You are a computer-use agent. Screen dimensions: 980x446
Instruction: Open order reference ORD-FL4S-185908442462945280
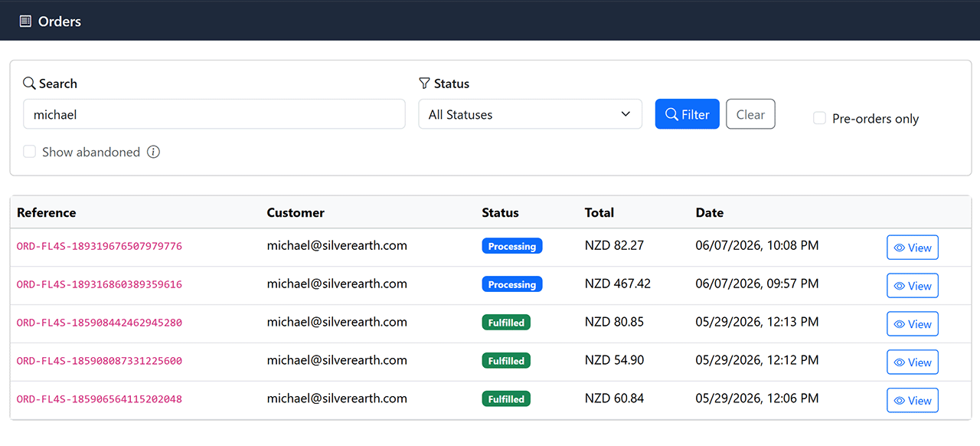pyautogui.click(x=100, y=323)
